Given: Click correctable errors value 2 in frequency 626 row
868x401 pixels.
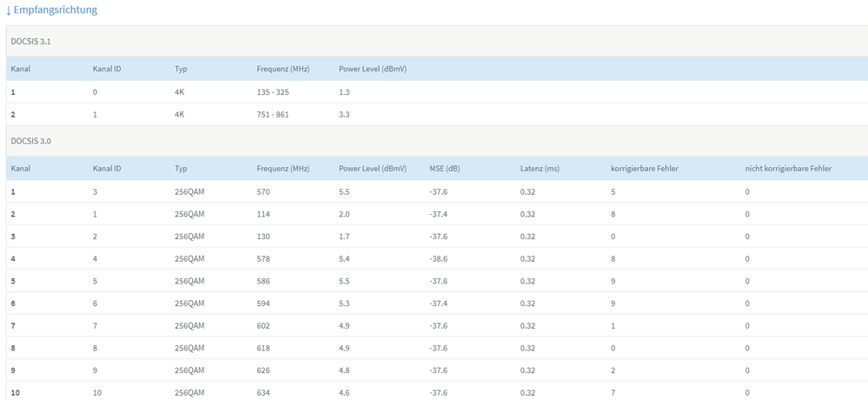Looking at the screenshot, I should pos(613,370).
